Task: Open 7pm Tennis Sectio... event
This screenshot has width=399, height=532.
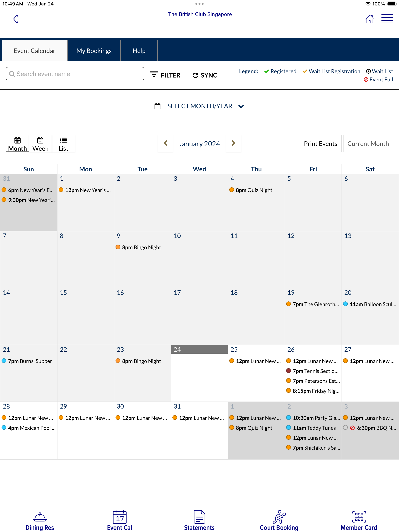Action: (313, 371)
